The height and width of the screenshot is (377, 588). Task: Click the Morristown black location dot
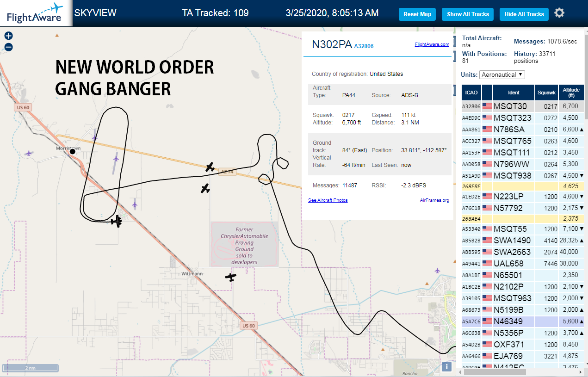tap(72, 151)
